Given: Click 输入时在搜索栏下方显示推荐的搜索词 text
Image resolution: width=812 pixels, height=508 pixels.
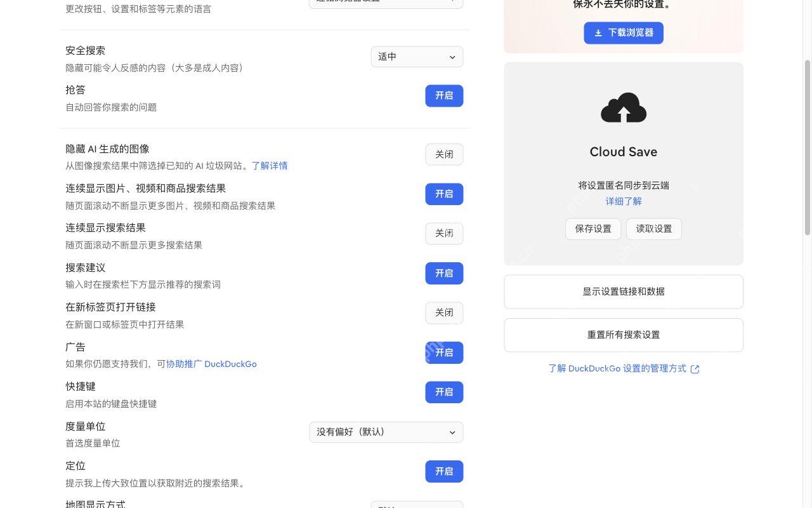Looking at the screenshot, I should [143, 284].
